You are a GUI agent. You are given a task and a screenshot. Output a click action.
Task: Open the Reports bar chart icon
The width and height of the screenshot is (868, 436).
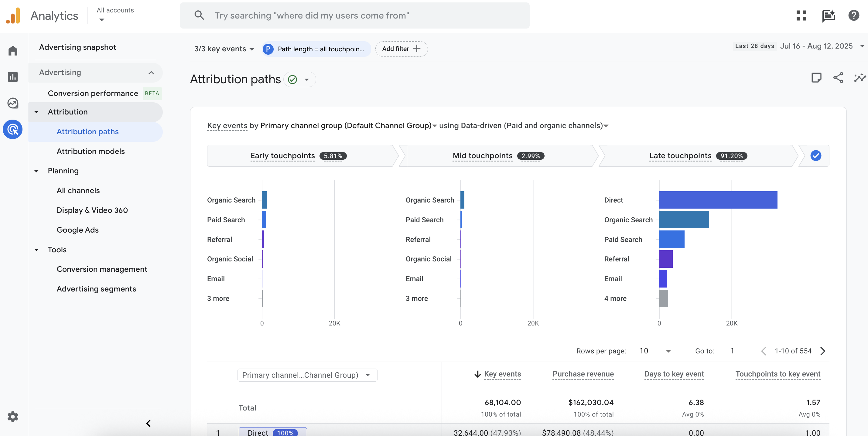13,77
